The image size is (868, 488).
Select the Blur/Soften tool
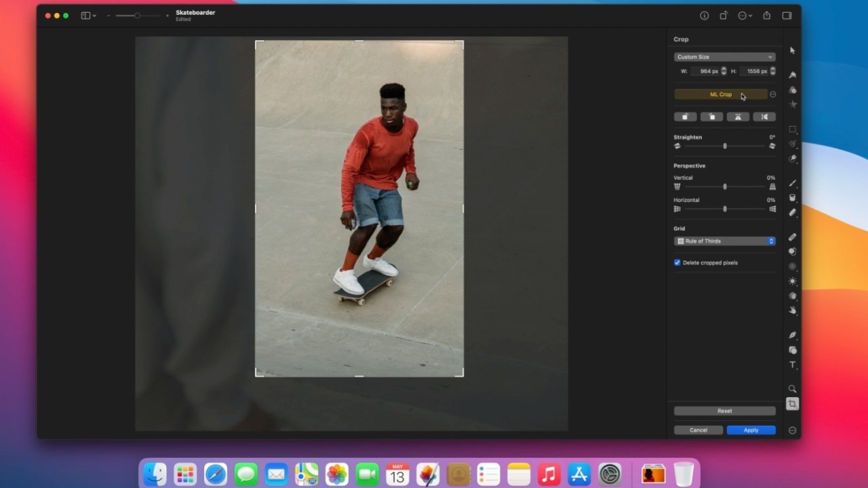792,266
